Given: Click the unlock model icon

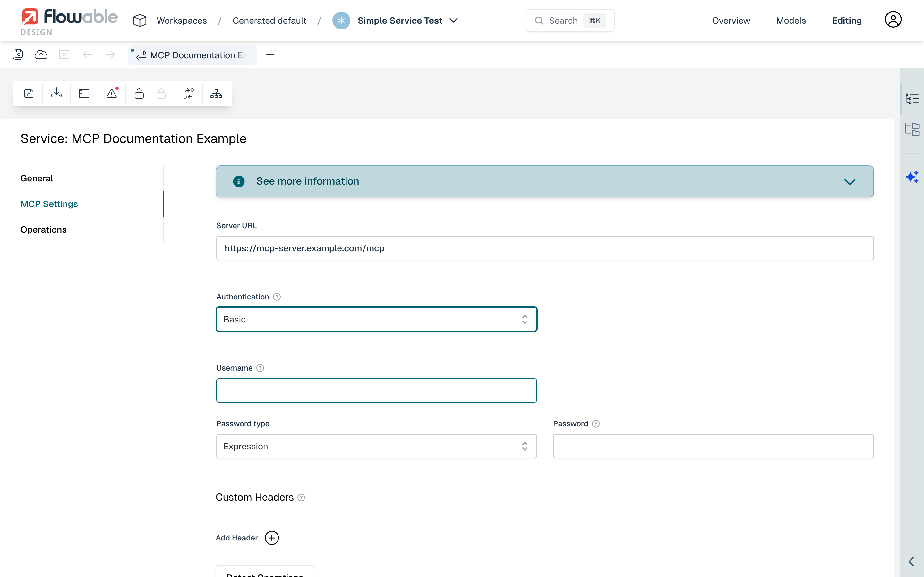Looking at the screenshot, I should click(x=139, y=93).
